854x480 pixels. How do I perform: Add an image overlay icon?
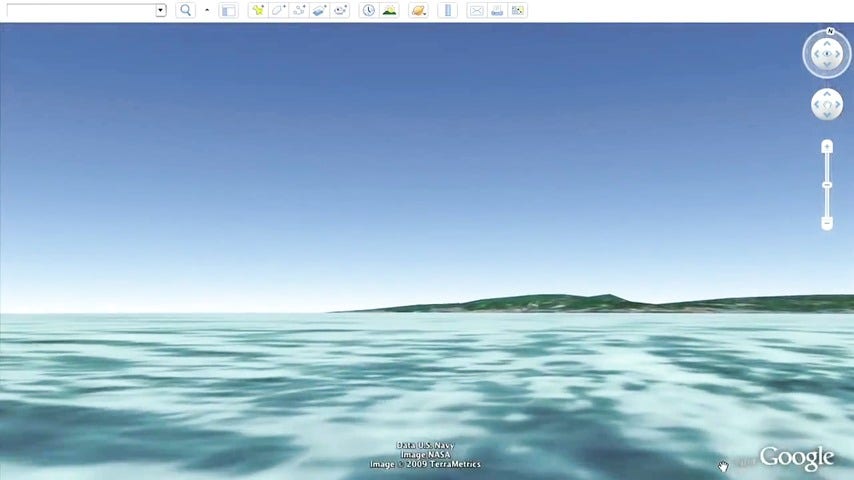click(320, 10)
